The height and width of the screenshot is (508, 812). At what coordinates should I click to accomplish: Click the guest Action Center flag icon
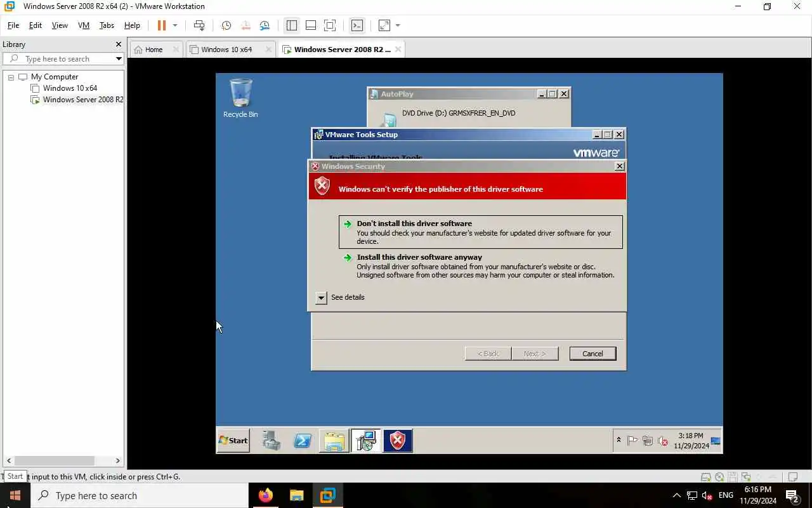click(x=632, y=441)
